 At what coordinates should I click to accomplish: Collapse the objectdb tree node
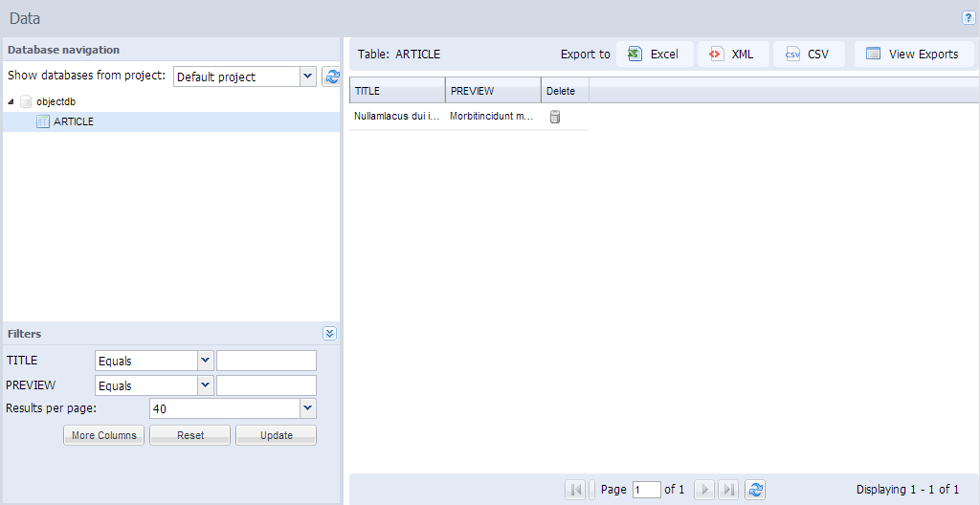(11, 101)
